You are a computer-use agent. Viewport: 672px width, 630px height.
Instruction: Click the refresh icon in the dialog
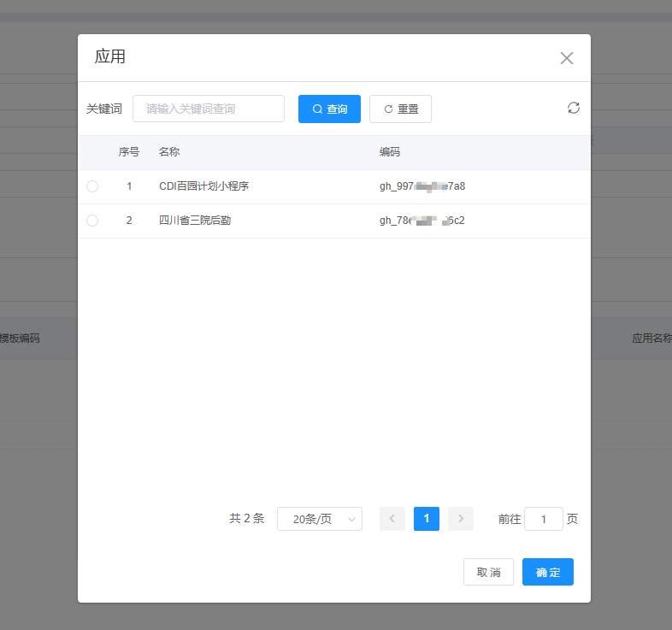[x=574, y=108]
